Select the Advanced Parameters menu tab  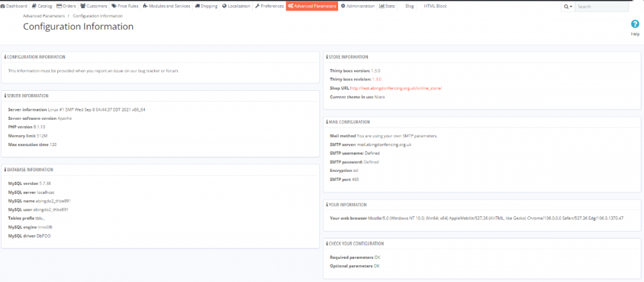click(312, 6)
